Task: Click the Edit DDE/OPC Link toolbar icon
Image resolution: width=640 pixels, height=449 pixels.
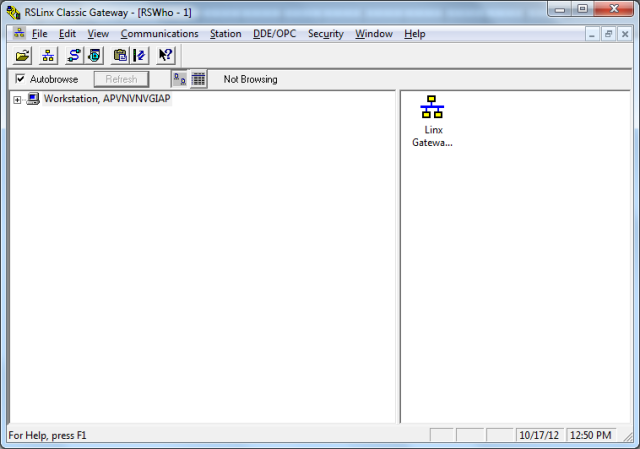Action: coord(139,55)
